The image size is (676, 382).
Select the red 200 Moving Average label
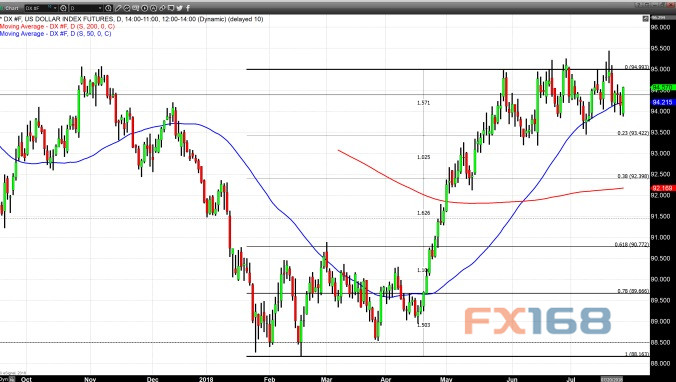coord(57,26)
